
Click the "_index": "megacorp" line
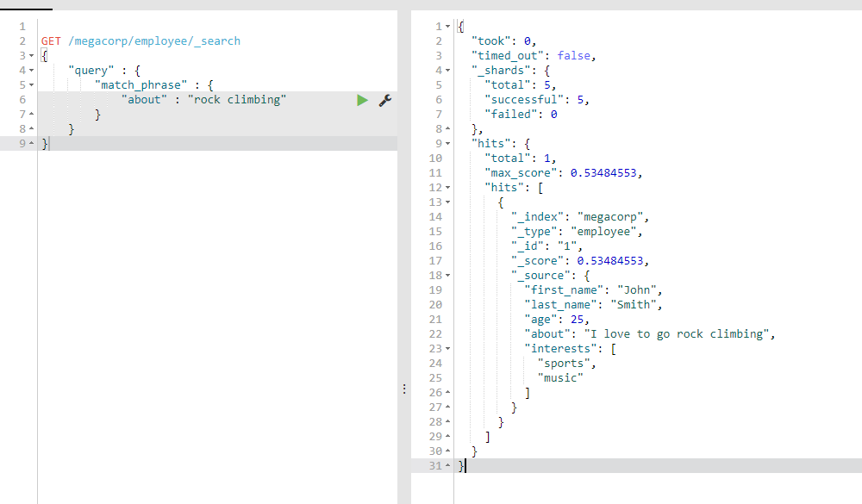[580, 217]
